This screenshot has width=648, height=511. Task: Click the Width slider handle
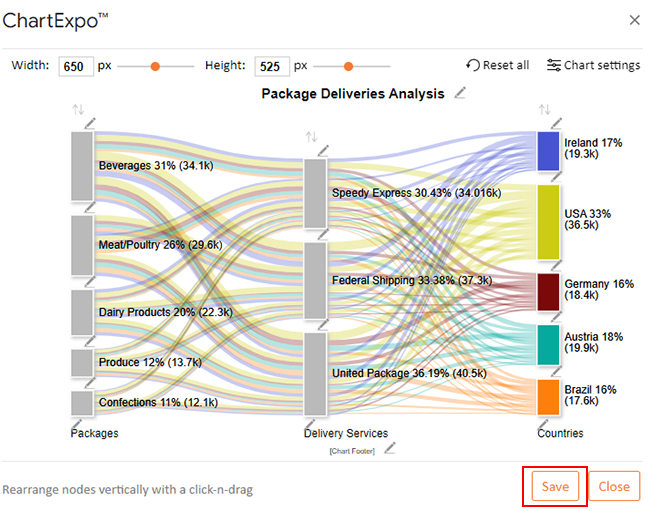point(155,66)
